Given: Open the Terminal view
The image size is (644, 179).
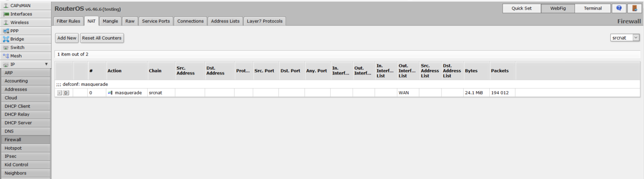Looking at the screenshot, I should (x=592, y=8).
